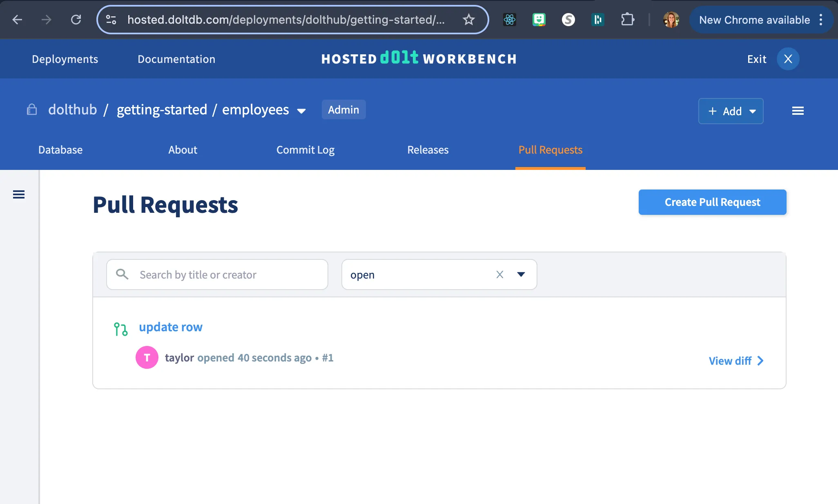Open the Releases tab

(428, 150)
